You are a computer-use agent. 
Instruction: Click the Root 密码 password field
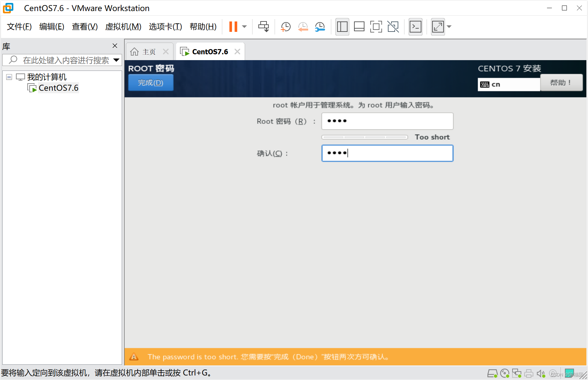coord(387,121)
